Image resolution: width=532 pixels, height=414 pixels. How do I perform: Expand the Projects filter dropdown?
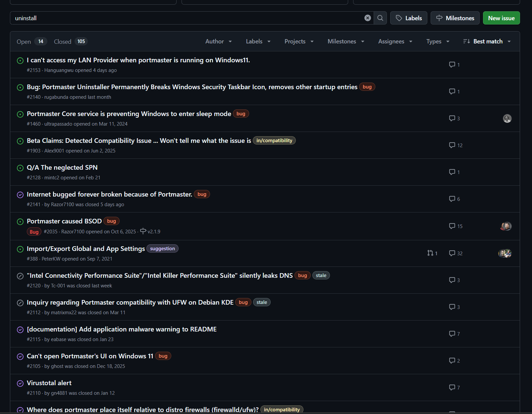coord(299,41)
